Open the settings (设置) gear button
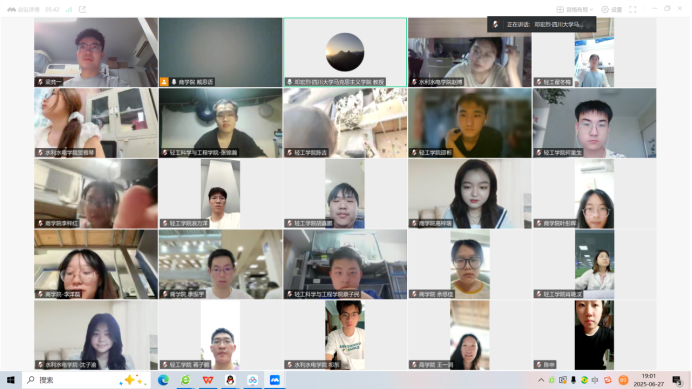Screen dimensions: 692x389 pos(612,9)
